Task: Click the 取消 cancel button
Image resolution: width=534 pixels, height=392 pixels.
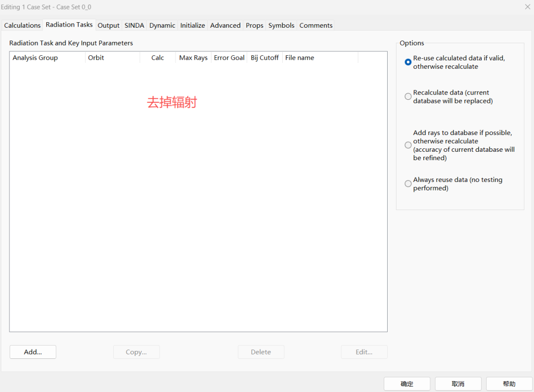Action: tap(458, 384)
